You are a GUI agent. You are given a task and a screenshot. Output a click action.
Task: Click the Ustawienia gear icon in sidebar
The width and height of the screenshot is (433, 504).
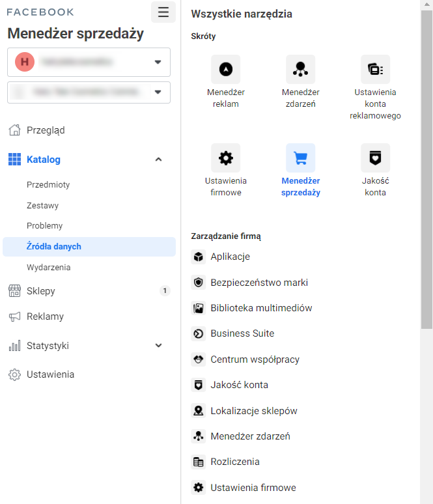pyautogui.click(x=14, y=375)
